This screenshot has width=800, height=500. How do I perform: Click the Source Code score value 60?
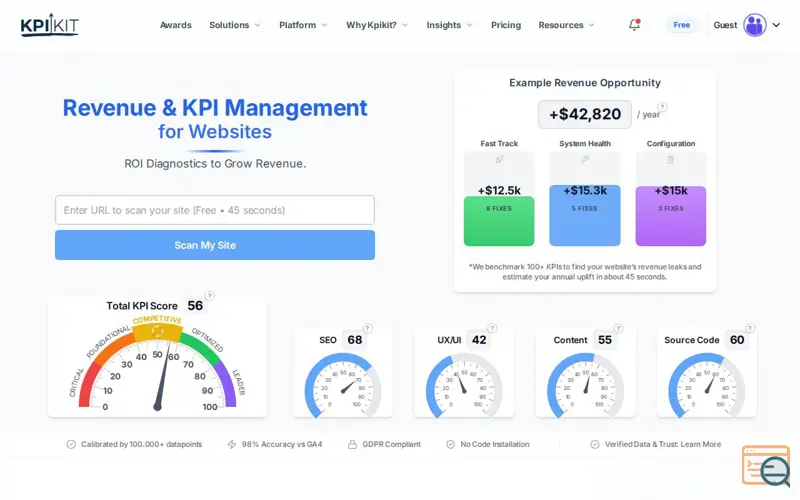coord(737,340)
